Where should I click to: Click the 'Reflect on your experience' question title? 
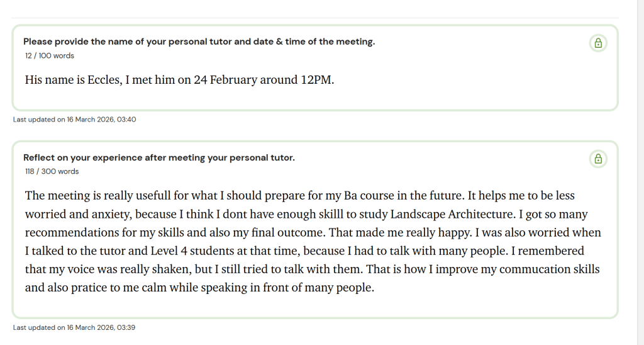[158, 157]
